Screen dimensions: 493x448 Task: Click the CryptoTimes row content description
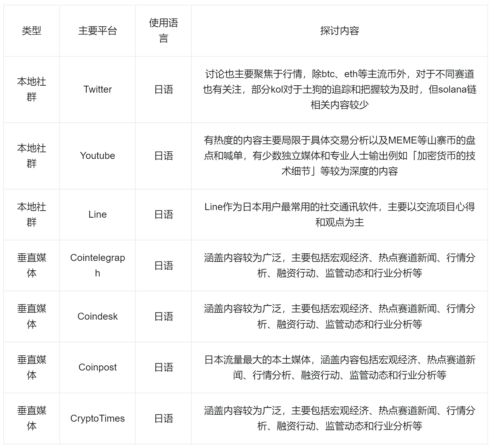[x=340, y=418]
